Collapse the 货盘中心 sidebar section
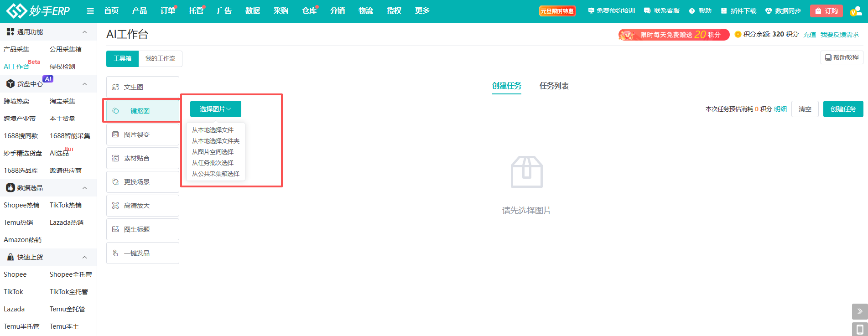The width and height of the screenshot is (868, 336). click(x=84, y=84)
